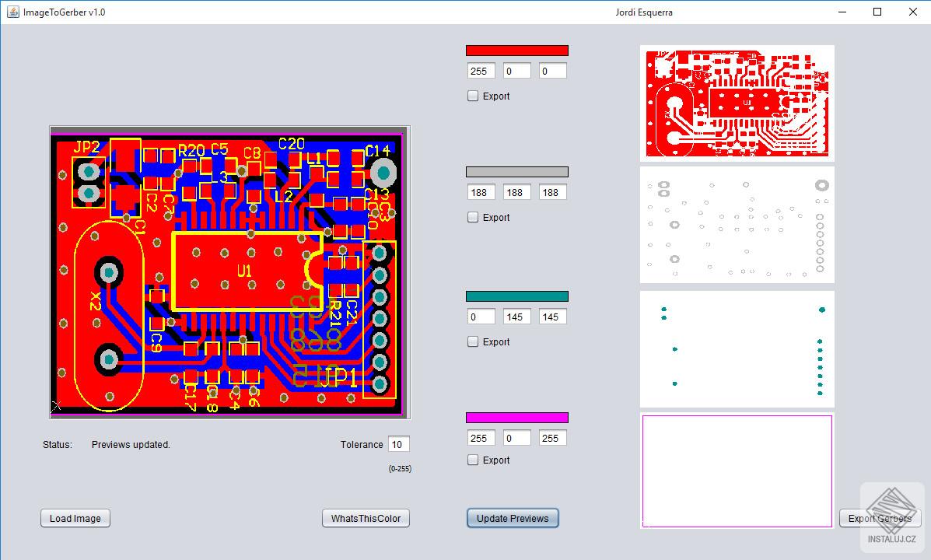Click the C14 pad in the PCB image
Viewport: 931px width, 560px height.
point(383,173)
